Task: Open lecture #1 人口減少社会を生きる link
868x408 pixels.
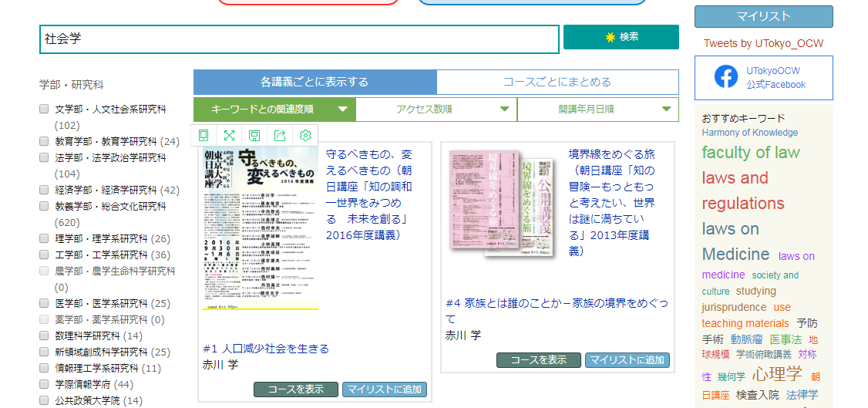Action: 266,349
